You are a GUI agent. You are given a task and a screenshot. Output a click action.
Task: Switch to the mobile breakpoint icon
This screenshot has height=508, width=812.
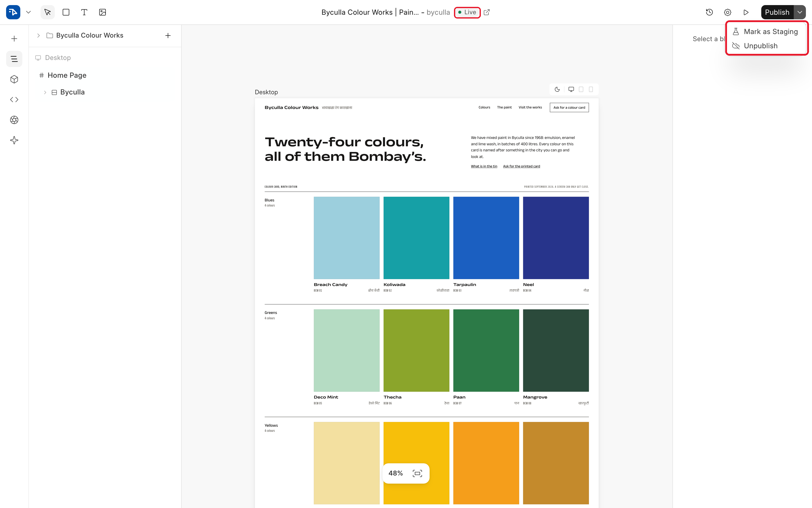(x=591, y=89)
